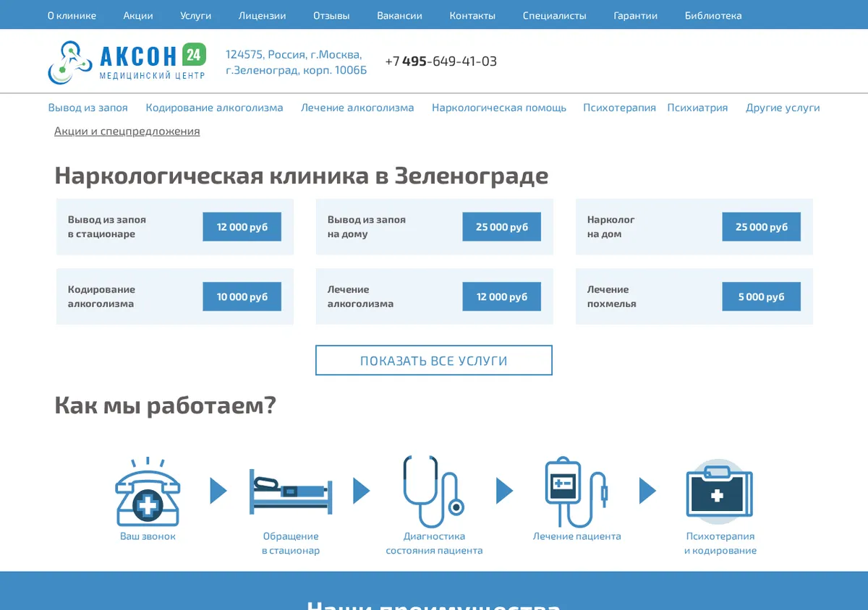
Task: Click the Аксон 24 clinic logo
Action: (x=127, y=62)
